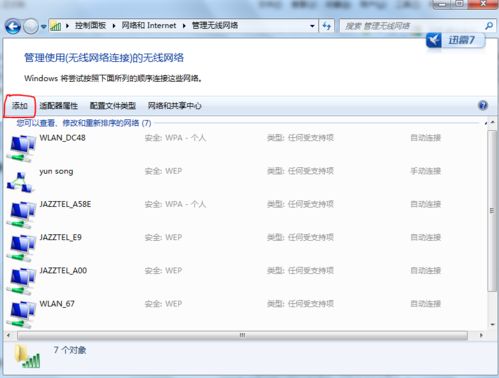Select the yun song ad hoc network icon

(x=20, y=182)
